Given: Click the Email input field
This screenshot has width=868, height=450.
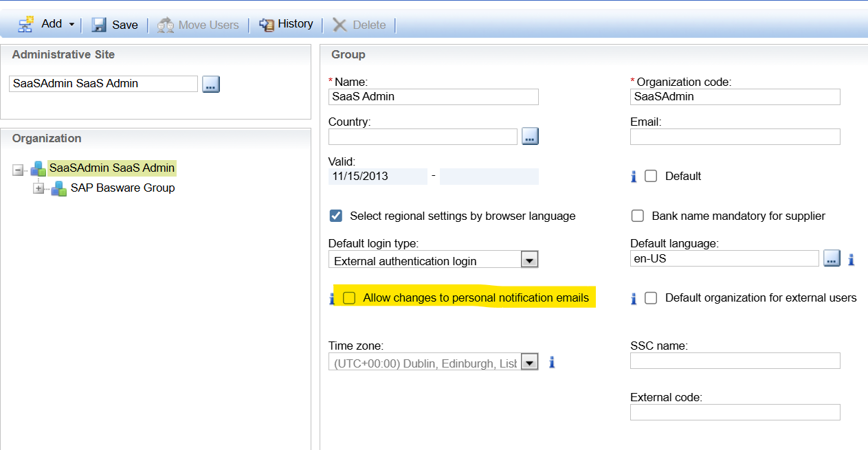Looking at the screenshot, I should [x=735, y=137].
